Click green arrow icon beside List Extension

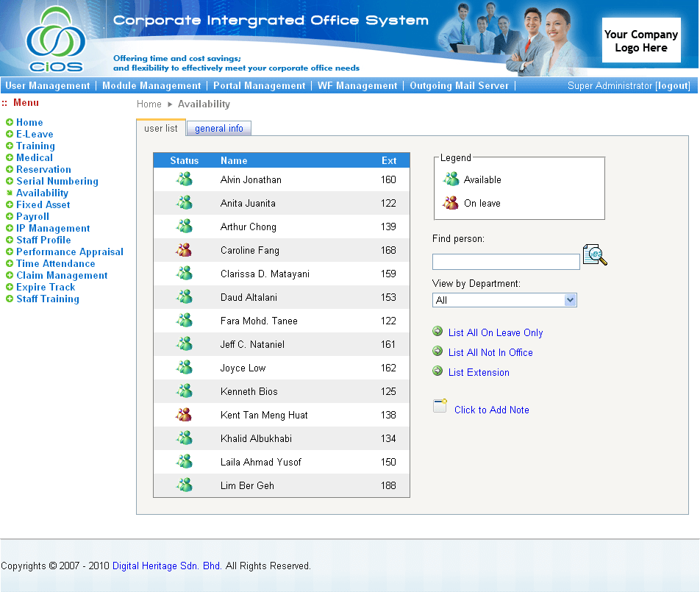438,371
